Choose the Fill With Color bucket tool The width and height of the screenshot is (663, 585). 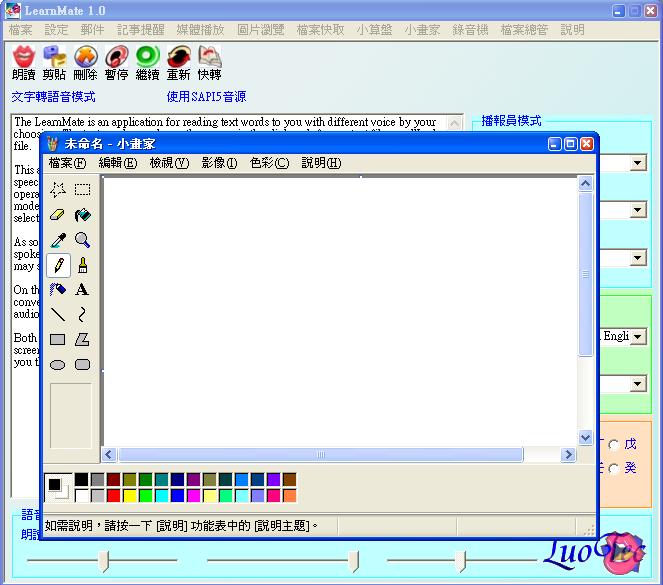click(82, 215)
